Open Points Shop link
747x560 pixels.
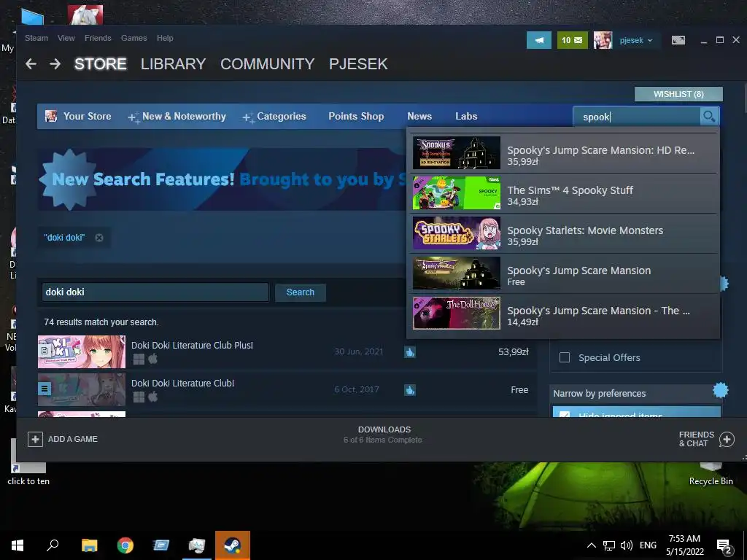click(356, 116)
